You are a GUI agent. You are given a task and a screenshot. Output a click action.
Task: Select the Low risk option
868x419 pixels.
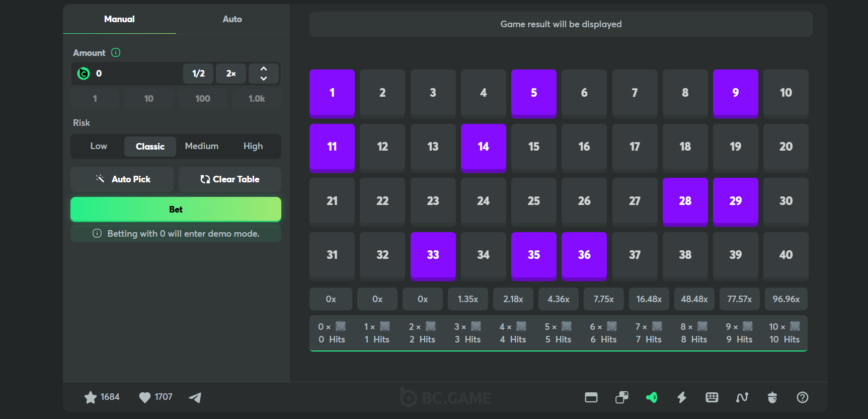click(x=99, y=146)
